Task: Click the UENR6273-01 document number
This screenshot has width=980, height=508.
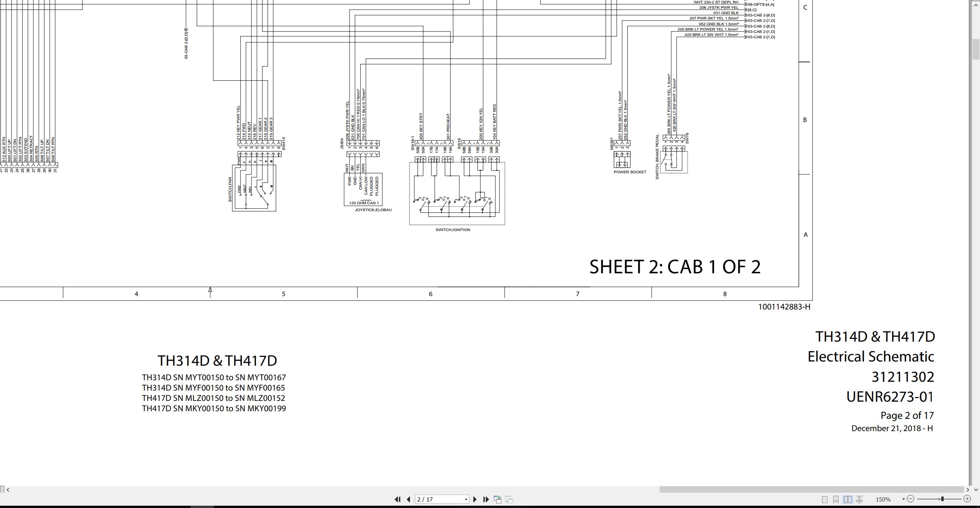Action: coord(890,397)
